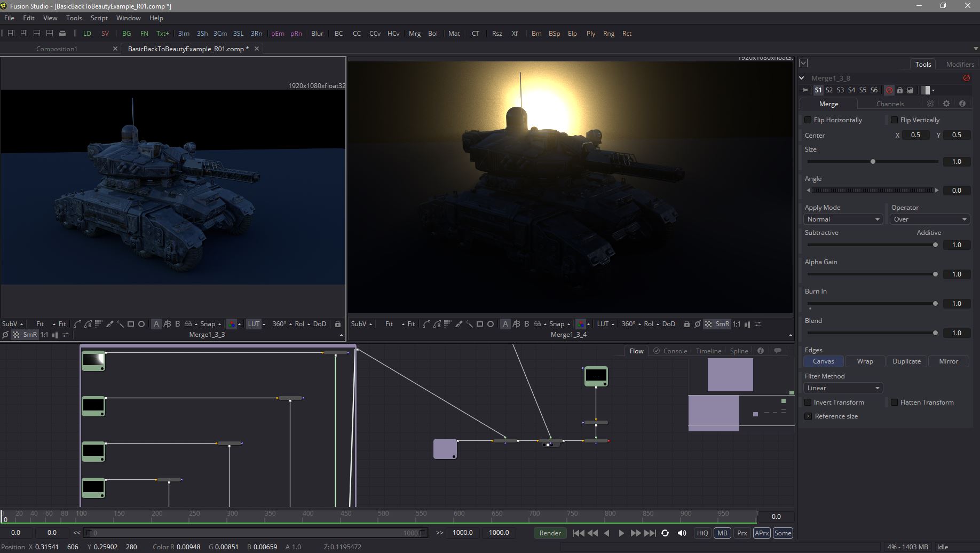Enable Invert Transform checkbox
980x553 pixels.
coord(808,402)
